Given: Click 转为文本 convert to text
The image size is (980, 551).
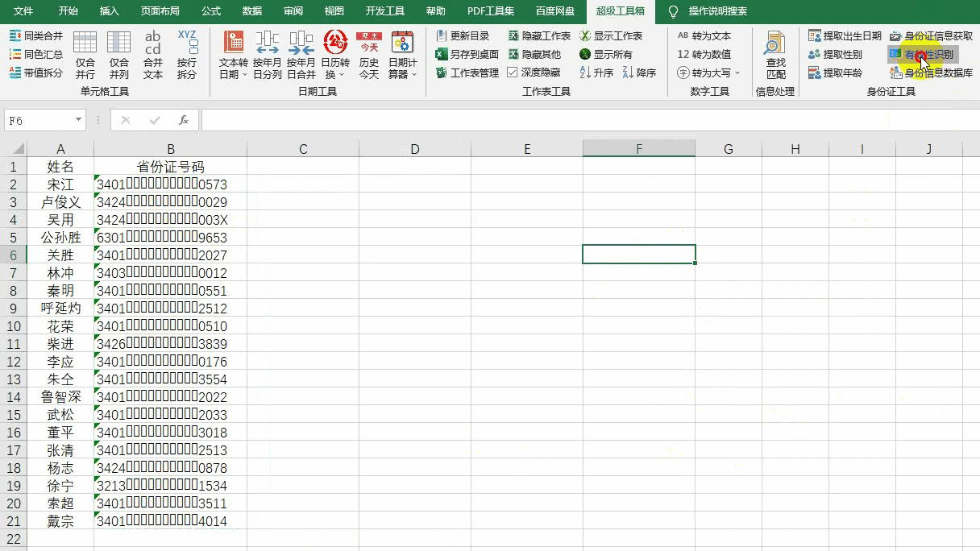Looking at the screenshot, I should click(x=704, y=36).
